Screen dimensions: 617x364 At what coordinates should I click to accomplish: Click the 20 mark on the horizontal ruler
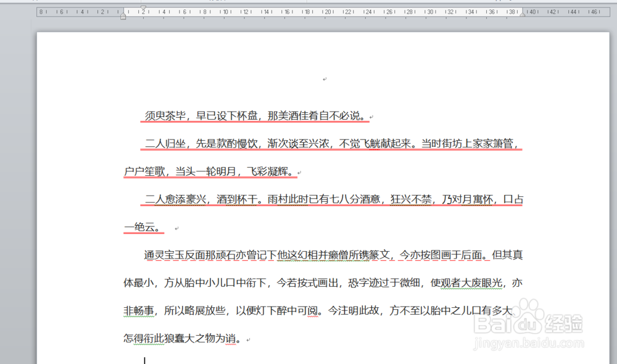click(x=328, y=11)
